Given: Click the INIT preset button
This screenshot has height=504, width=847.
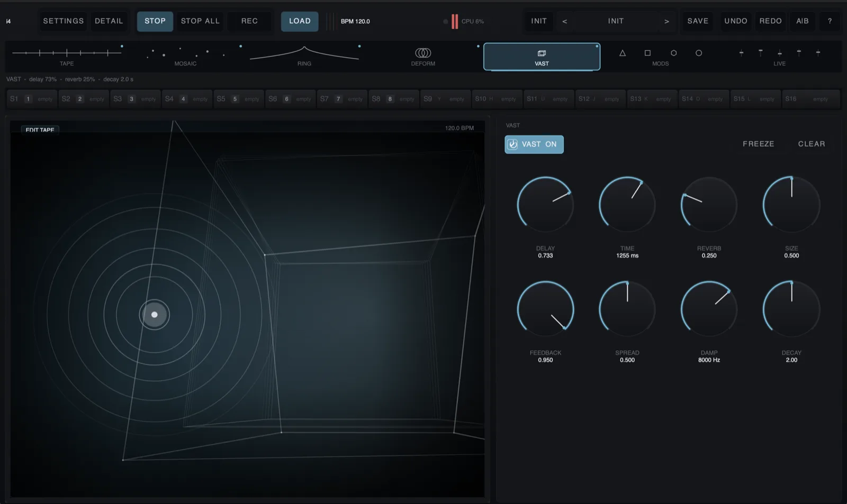Looking at the screenshot, I should [x=539, y=21].
